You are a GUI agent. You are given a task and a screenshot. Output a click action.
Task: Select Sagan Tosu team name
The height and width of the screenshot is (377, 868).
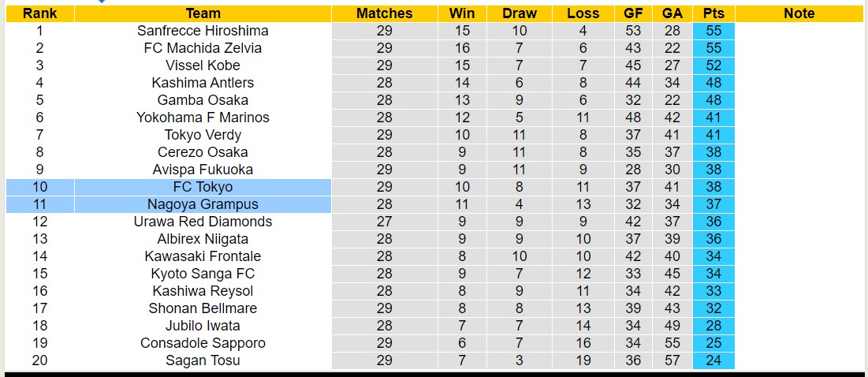pos(203,360)
